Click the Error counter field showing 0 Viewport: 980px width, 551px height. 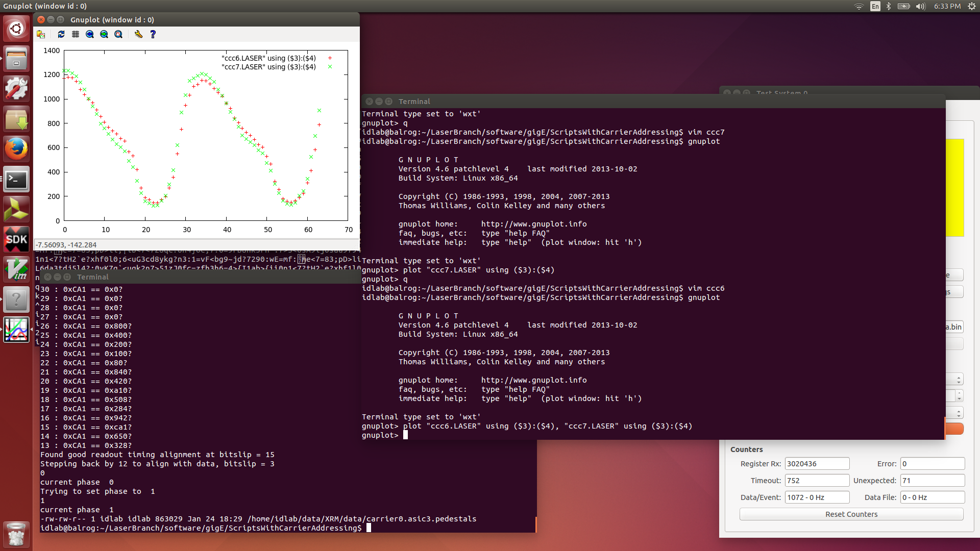(x=933, y=464)
